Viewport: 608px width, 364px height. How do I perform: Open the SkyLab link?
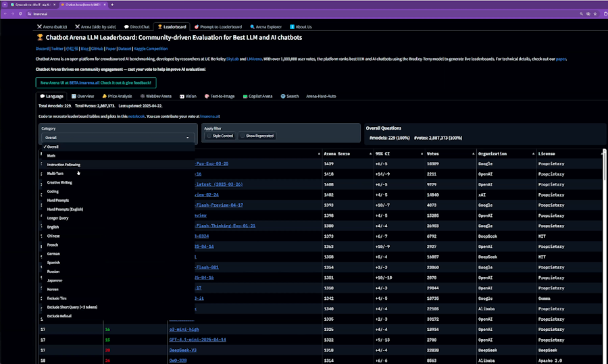click(x=232, y=59)
